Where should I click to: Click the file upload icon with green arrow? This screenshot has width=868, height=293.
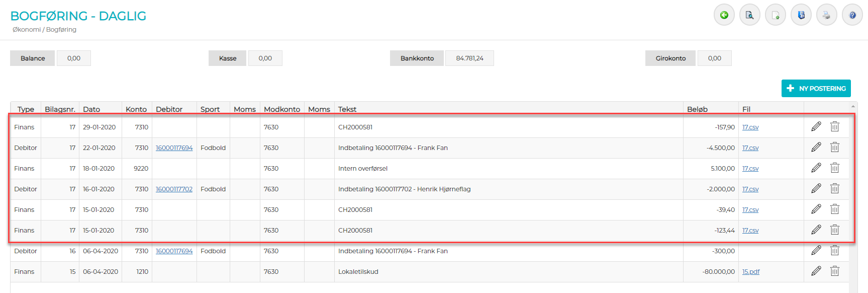click(x=776, y=15)
